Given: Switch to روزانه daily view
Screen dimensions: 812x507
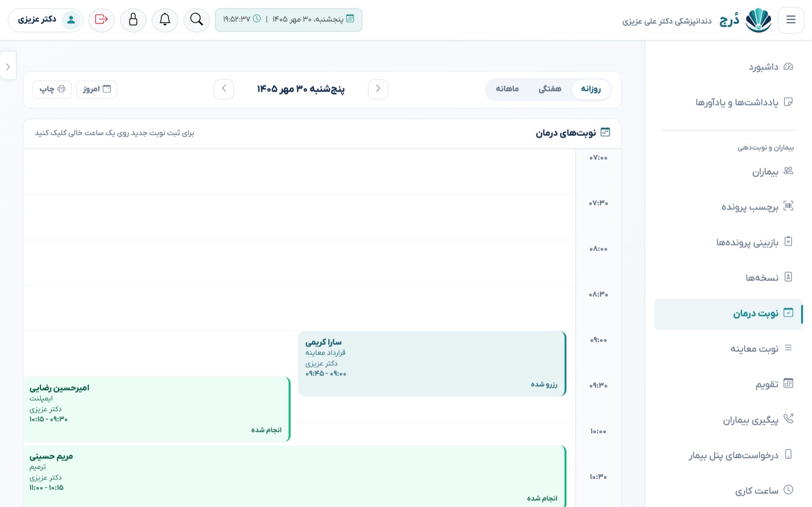Looking at the screenshot, I should [591, 89].
